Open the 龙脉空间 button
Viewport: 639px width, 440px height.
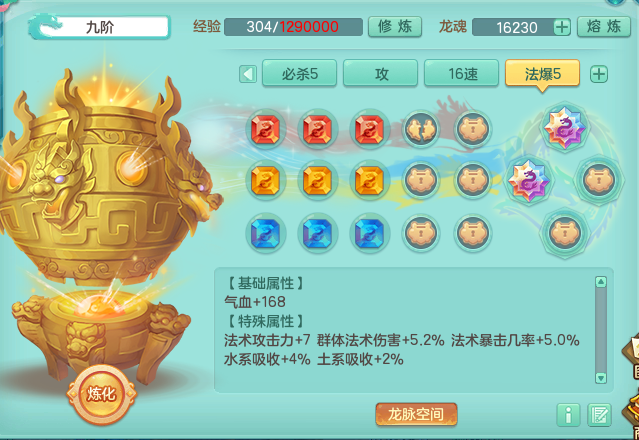[x=416, y=414]
